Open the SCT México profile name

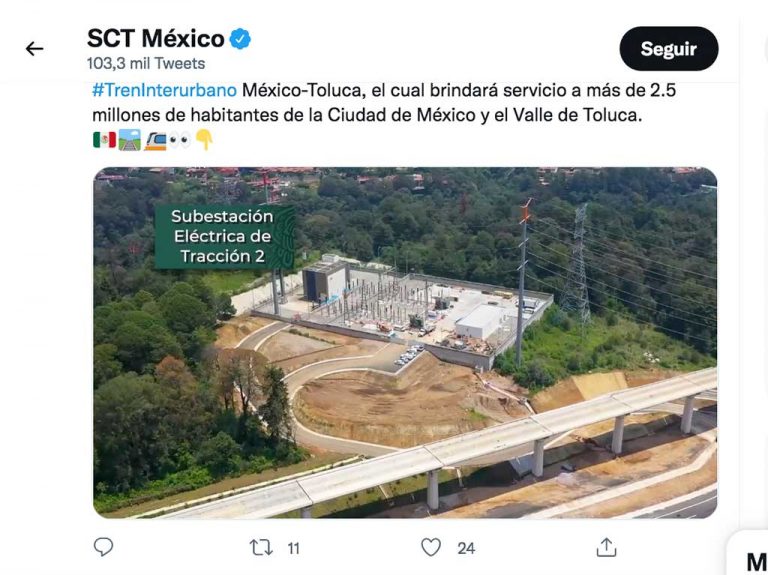(x=156, y=38)
